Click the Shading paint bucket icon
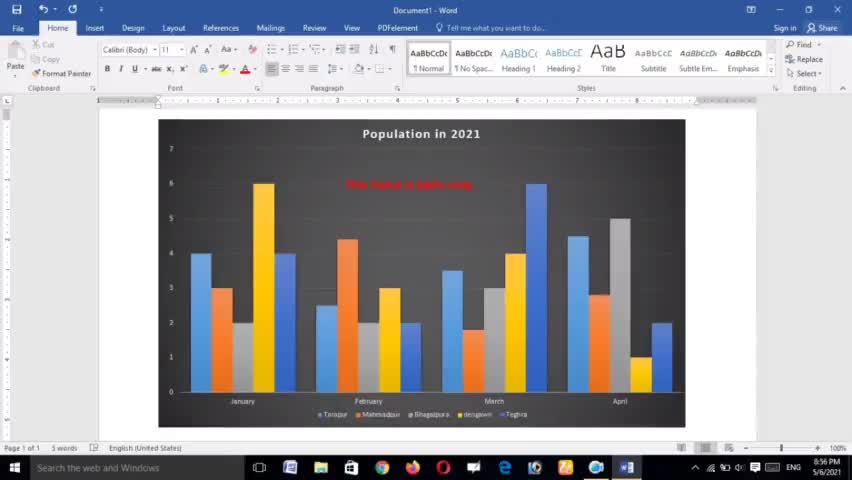The width and height of the screenshot is (852, 480). [x=359, y=69]
